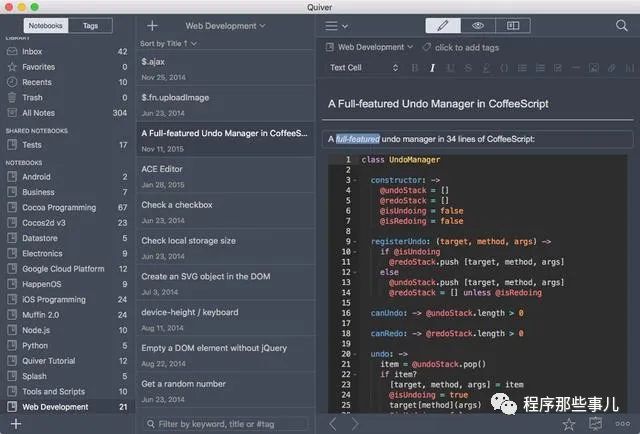Insert an image into the cell
The width and height of the screenshot is (640, 434).
(594, 68)
